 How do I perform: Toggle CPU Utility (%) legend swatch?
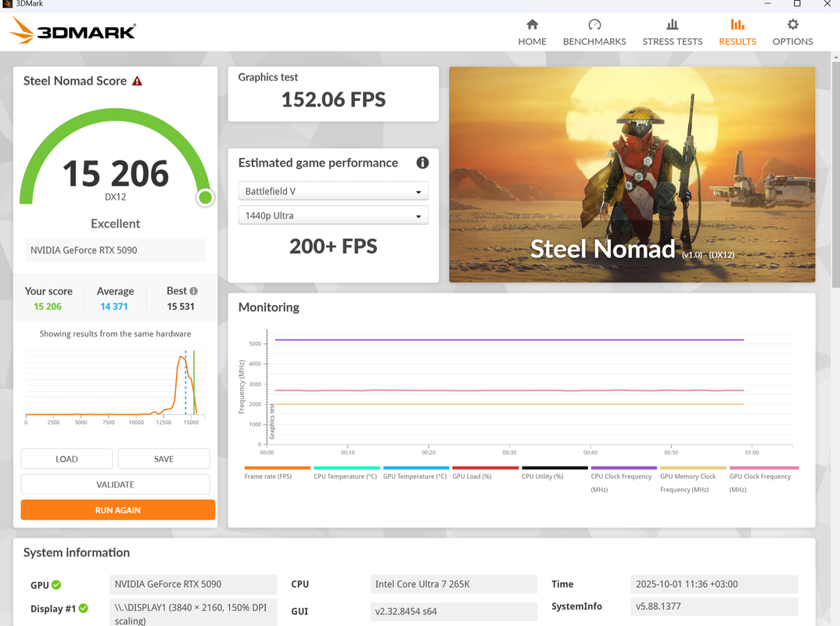[555, 468]
